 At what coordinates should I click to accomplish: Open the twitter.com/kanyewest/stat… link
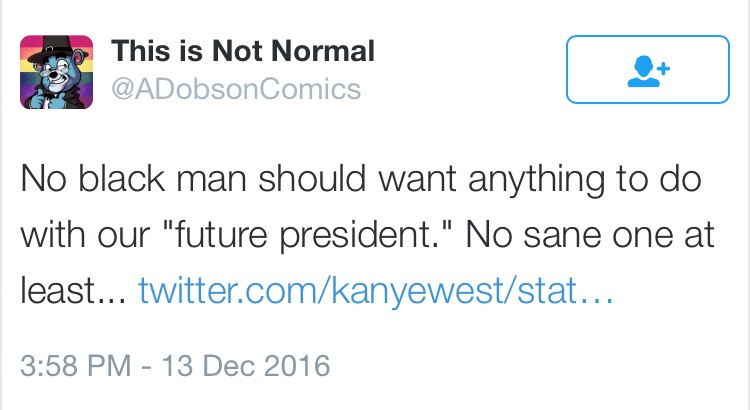tap(375, 290)
